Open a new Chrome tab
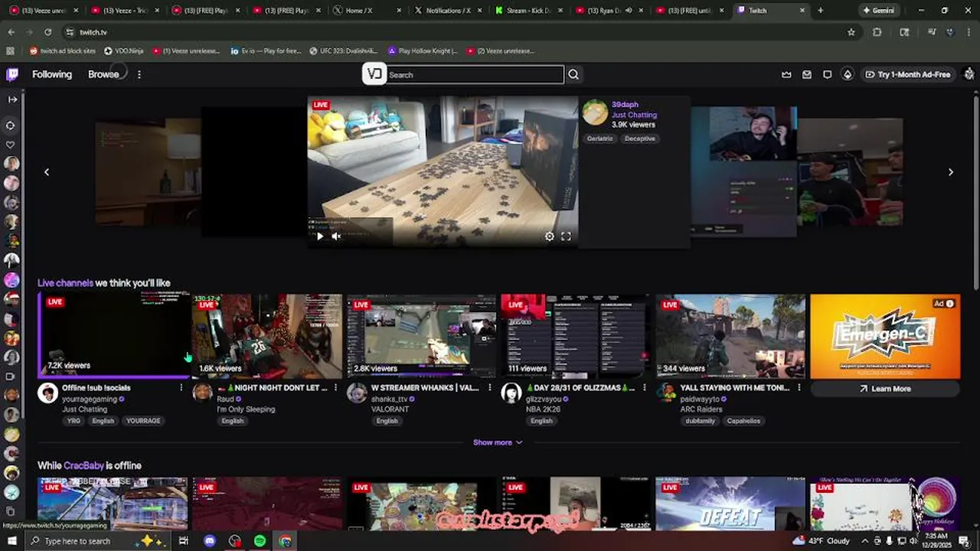The image size is (980, 551). 820,11
